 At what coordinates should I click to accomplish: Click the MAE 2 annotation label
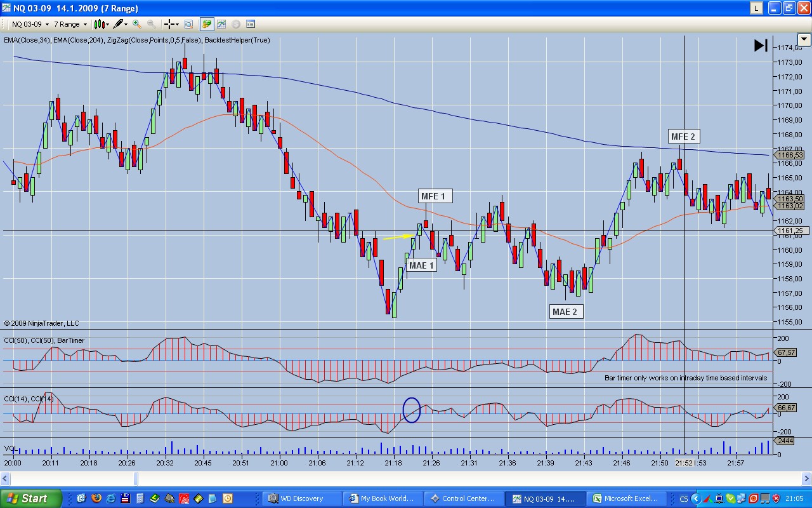click(565, 311)
